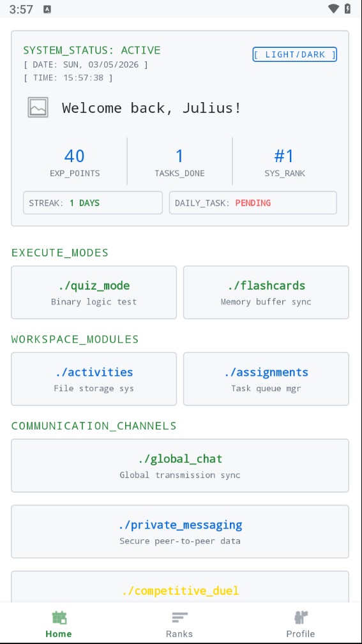Tap the keyboard indicator status icon

pos(47,9)
